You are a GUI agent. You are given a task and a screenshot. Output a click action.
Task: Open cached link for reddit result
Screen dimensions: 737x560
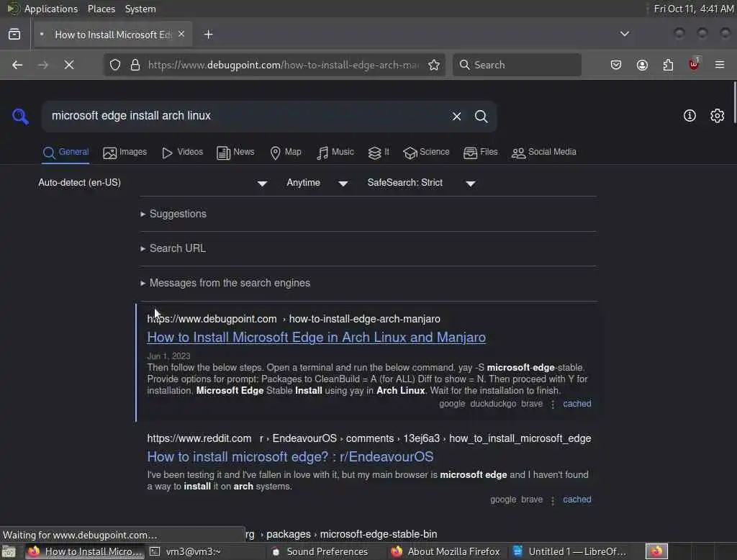[577, 500]
